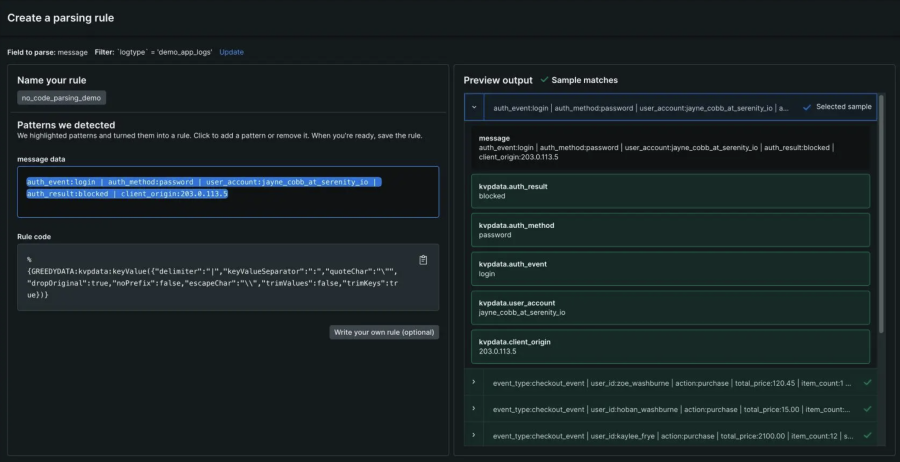Select the kvpdata.auth_result field card
This screenshot has height=462, width=900.
(670, 191)
